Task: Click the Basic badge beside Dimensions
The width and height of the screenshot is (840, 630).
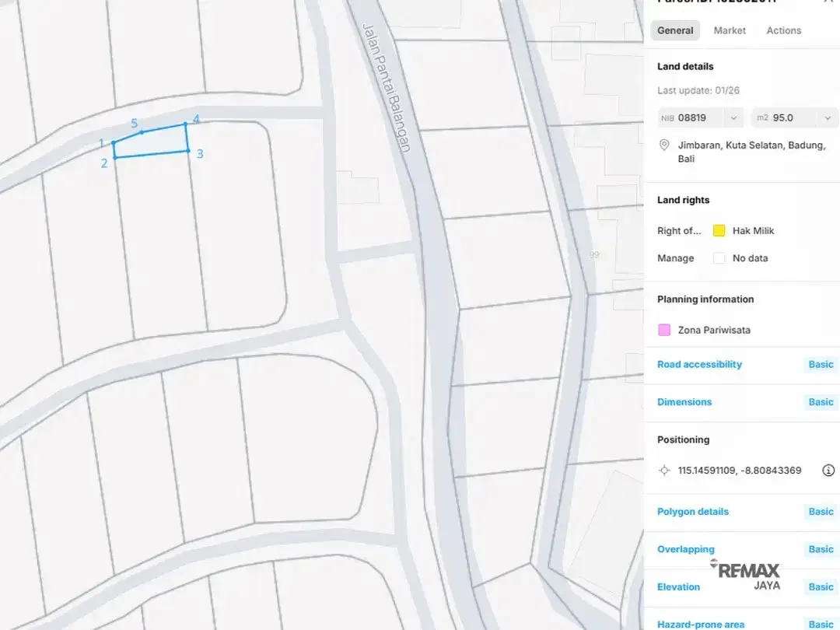Action: click(821, 402)
